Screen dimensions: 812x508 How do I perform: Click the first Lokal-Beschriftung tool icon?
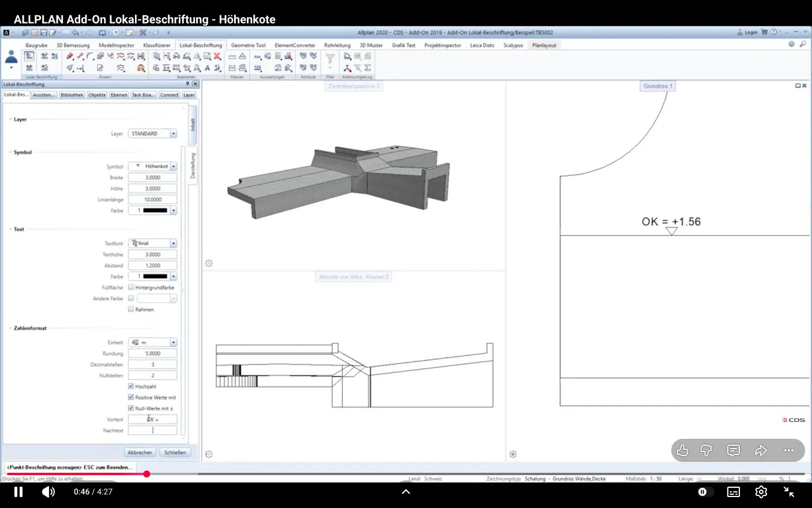pyautogui.click(x=29, y=56)
